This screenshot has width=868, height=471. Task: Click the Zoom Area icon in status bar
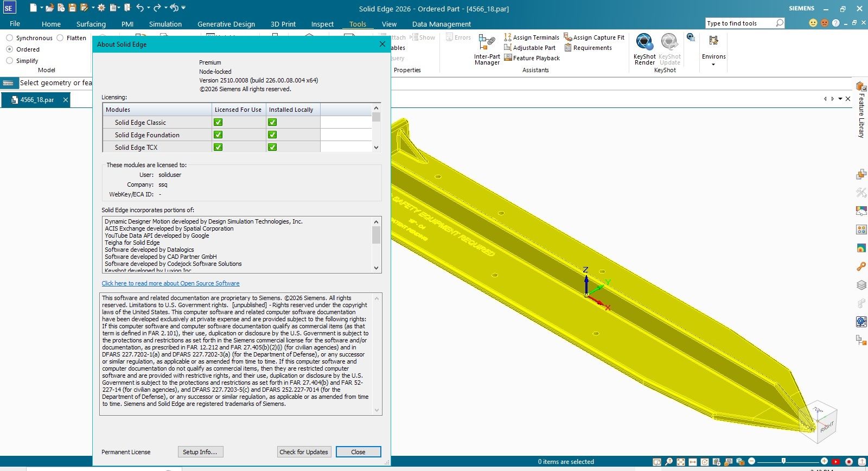point(657,462)
